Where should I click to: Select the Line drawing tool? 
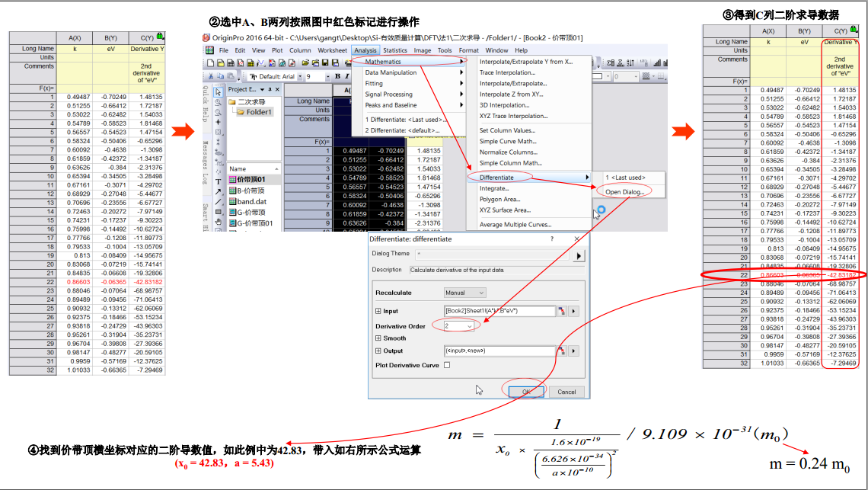[218, 202]
